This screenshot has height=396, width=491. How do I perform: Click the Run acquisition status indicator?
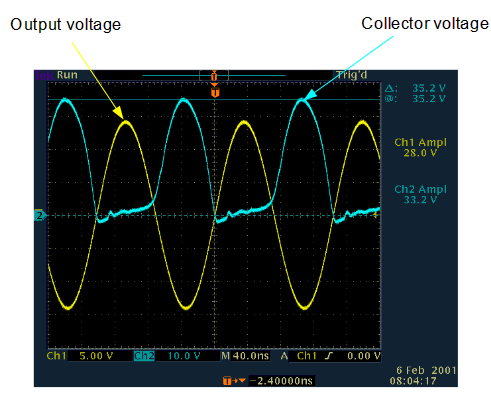point(67,75)
